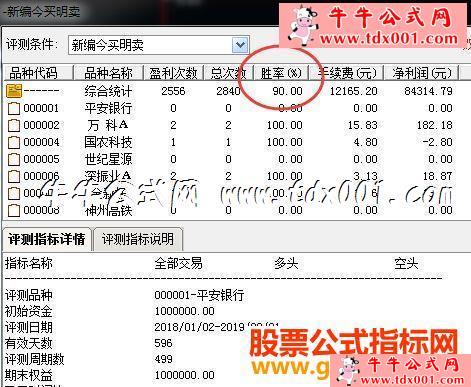Switch to 评测指标详情 tab
This screenshot has width=471, height=387.
pyautogui.click(x=47, y=239)
